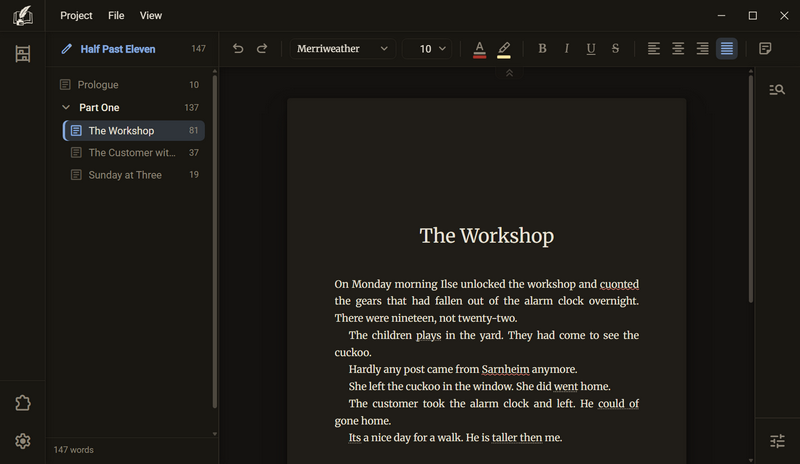Center align the text
This screenshot has width=800, height=464.
(x=678, y=48)
